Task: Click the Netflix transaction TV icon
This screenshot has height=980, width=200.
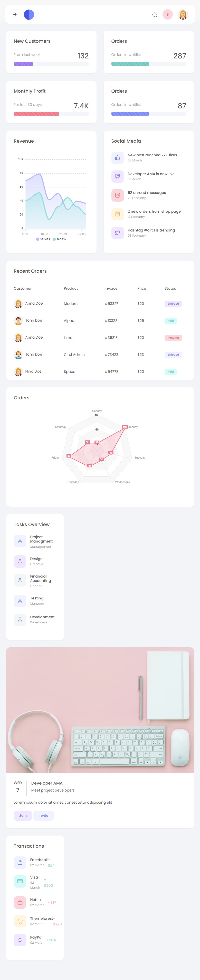Action: click(20, 902)
